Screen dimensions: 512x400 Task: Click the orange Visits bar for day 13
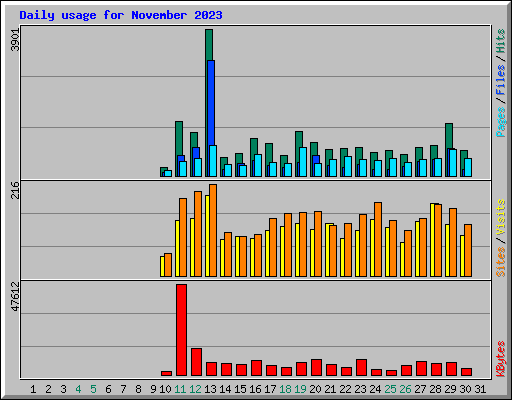coord(213,230)
